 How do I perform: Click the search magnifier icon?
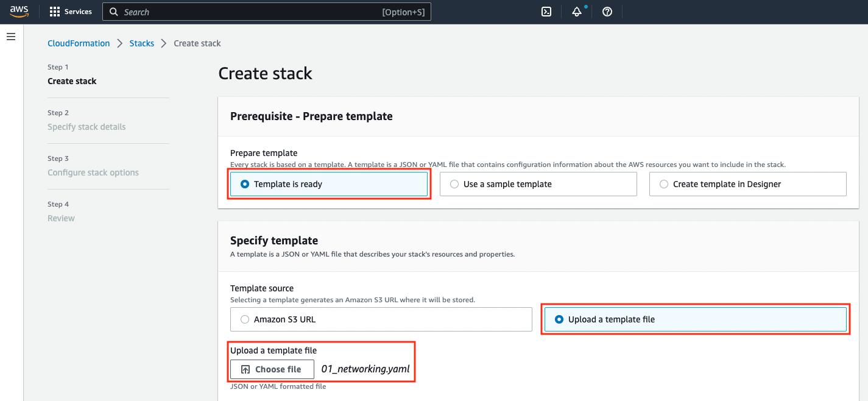click(x=113, y=12)
